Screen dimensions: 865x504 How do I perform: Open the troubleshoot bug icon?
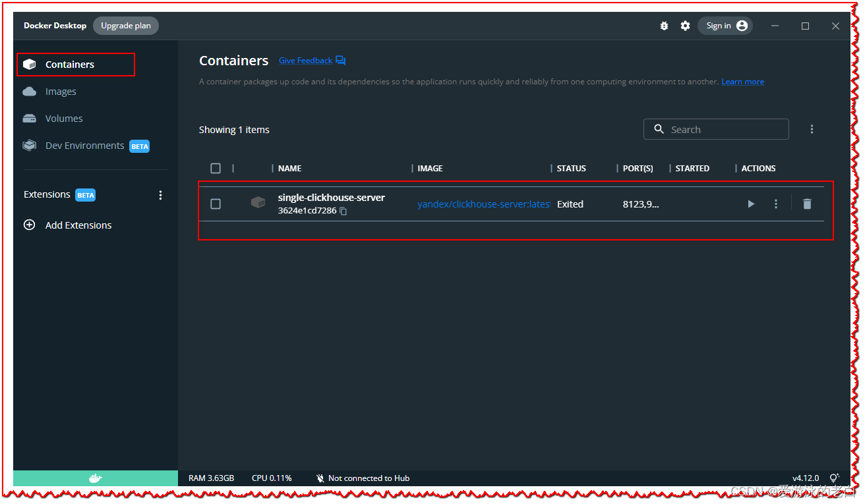[664, 26]
